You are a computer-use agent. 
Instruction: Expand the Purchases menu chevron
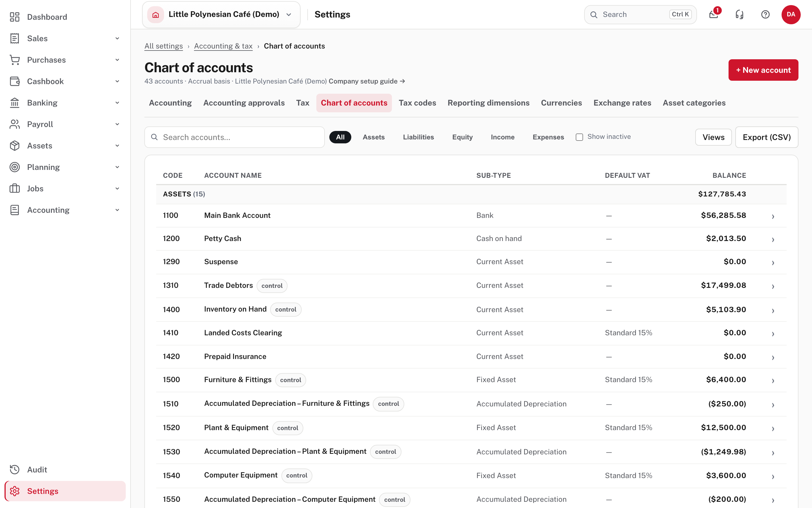click(x=117, y=60)
